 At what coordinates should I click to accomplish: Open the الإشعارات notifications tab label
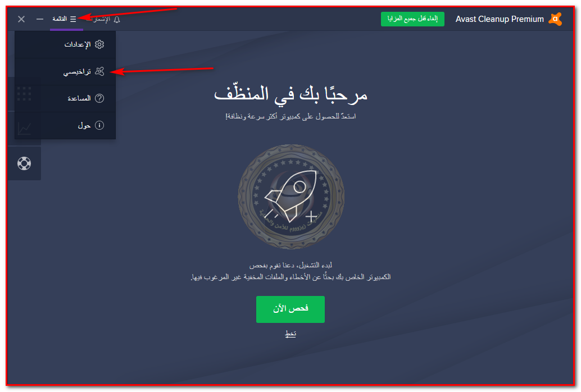tap(98, 19)
